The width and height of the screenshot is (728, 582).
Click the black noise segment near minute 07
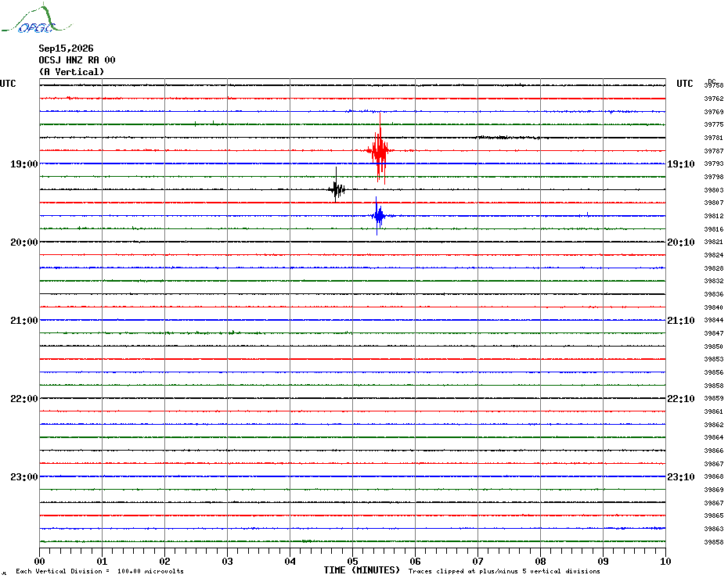(x=508, y=138)
